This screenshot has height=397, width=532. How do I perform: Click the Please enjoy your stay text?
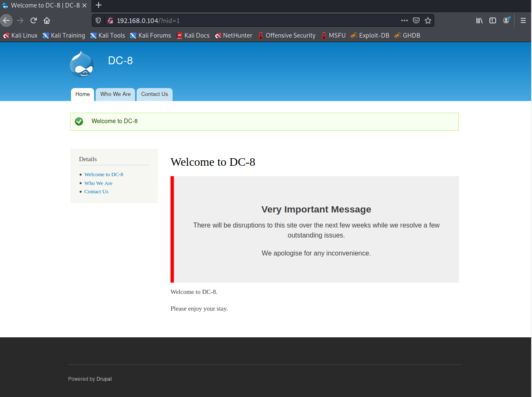coord(199,309)
